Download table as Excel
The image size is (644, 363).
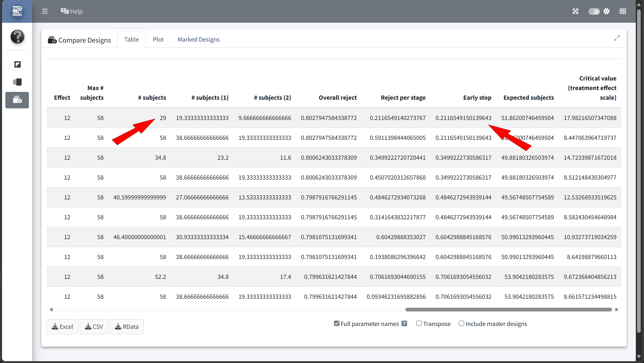(x=62, y=327)
